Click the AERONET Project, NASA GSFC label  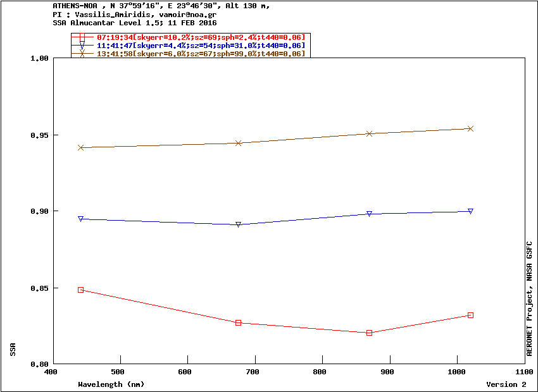tap(529, 298)
